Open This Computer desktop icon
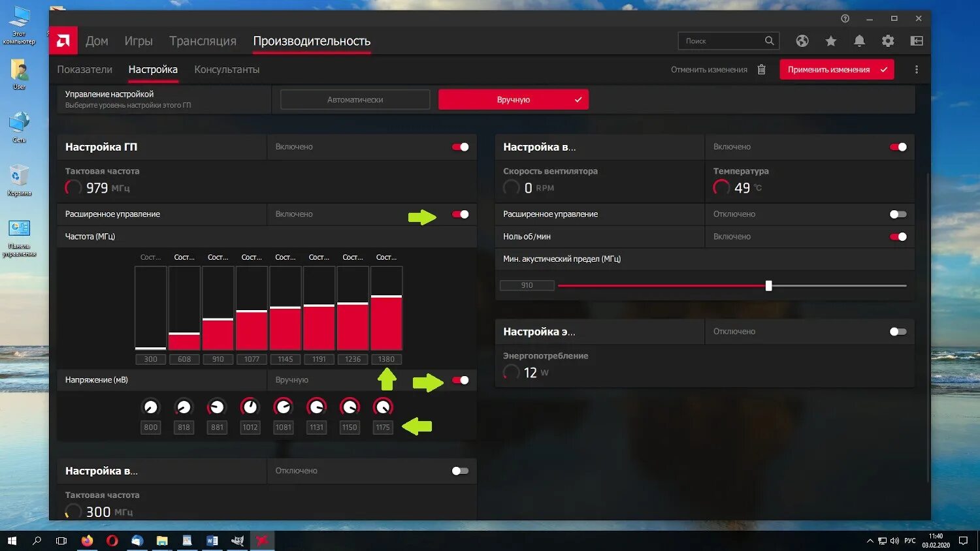 point(19,25)
